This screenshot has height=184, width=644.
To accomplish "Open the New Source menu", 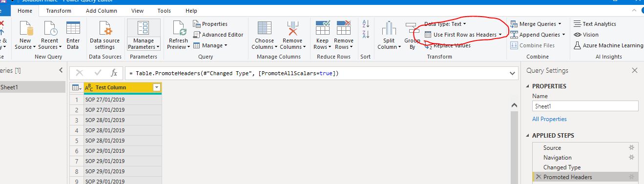I will [25, 36].
